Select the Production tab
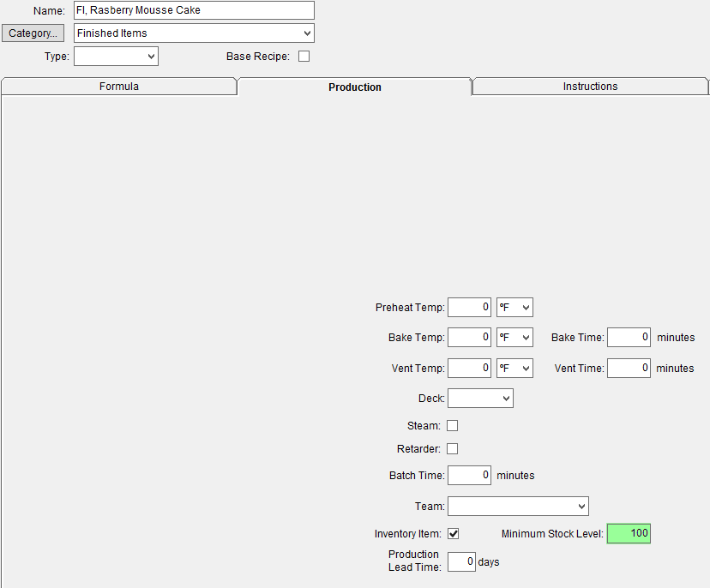Image resolution: width=710 pixels, height=588 pixels. [355, 87]
